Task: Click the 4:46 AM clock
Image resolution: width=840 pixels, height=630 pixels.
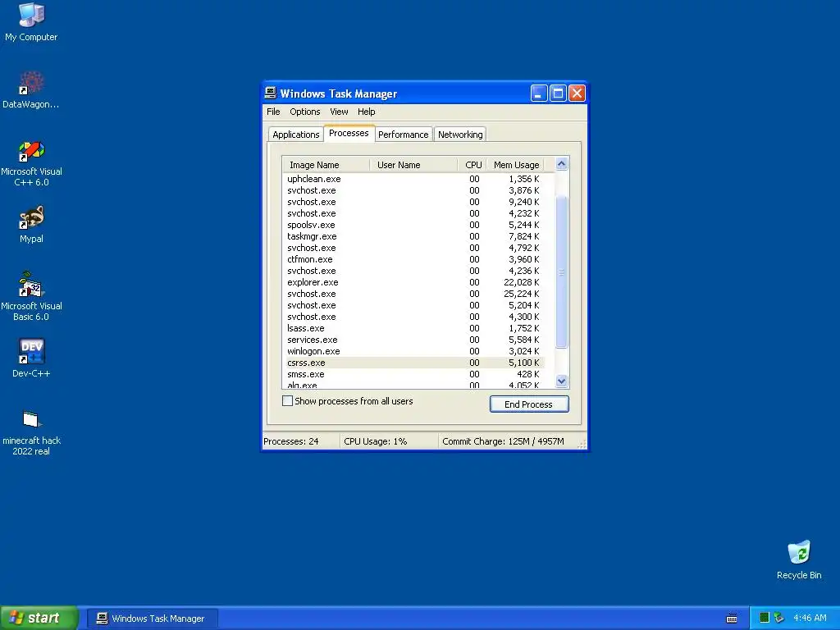Action: 810,619
